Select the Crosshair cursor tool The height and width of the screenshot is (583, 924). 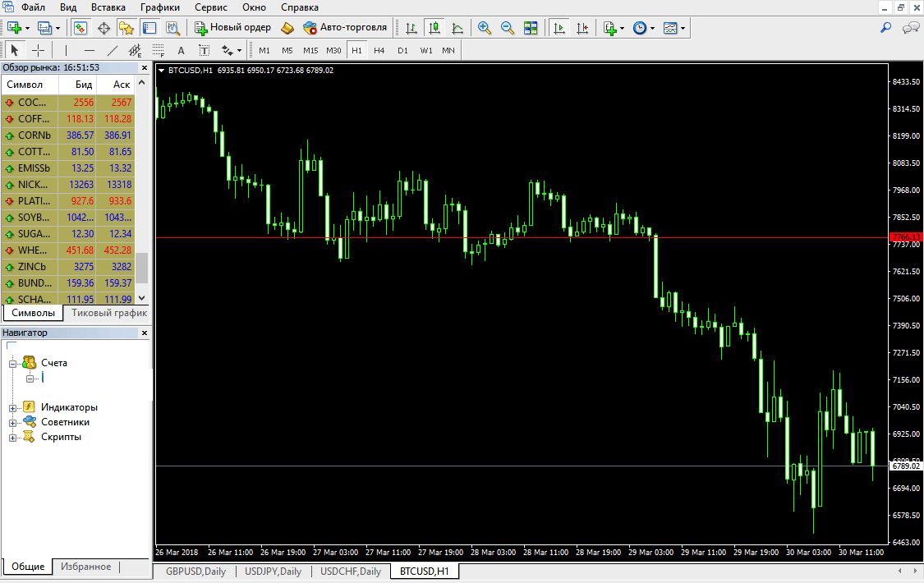[x=38, y=50]
